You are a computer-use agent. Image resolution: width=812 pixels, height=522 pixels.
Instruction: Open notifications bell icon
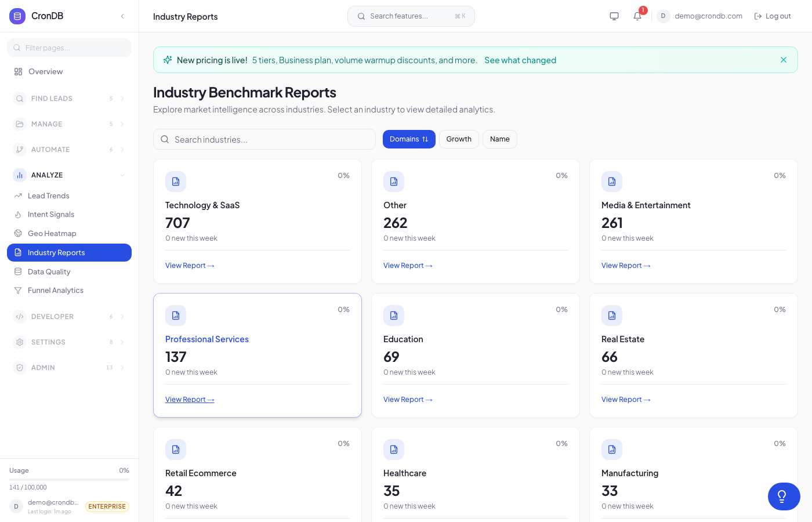[x=637, y=16]
